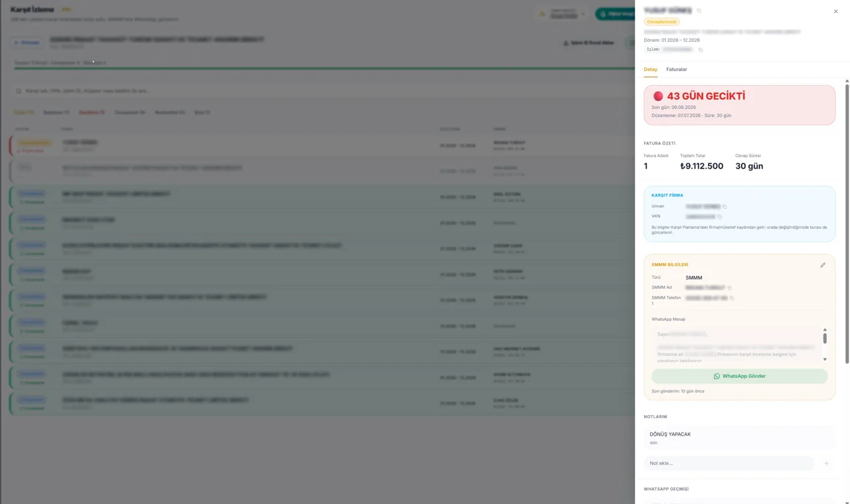
Task: Select the total amount ₺9.112.500
Action: (x=701, y=166)
